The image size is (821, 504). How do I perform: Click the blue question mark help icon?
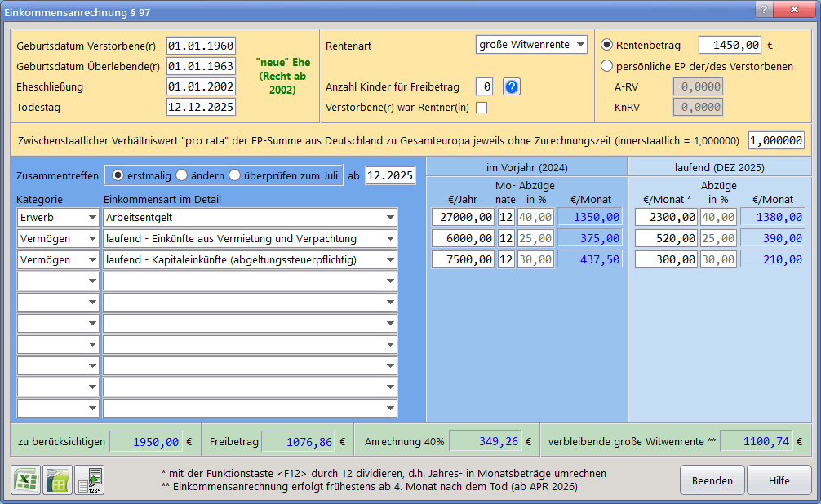pyautogui.click(x=512, y=87)
